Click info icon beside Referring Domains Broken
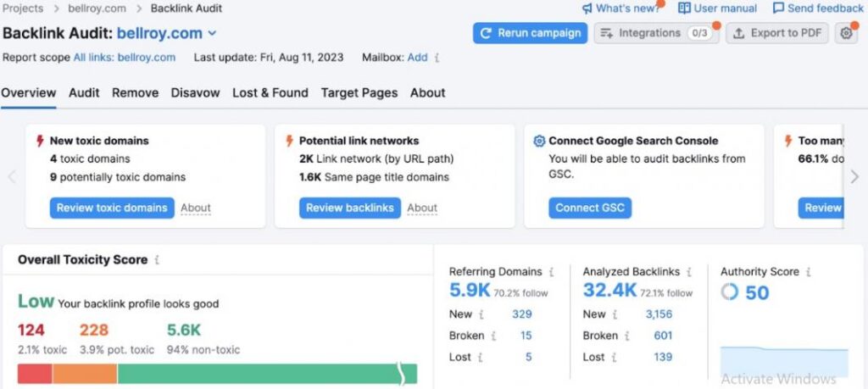This screenshot has width=868, height=389. pyautogui.click(x=493, y=336)
